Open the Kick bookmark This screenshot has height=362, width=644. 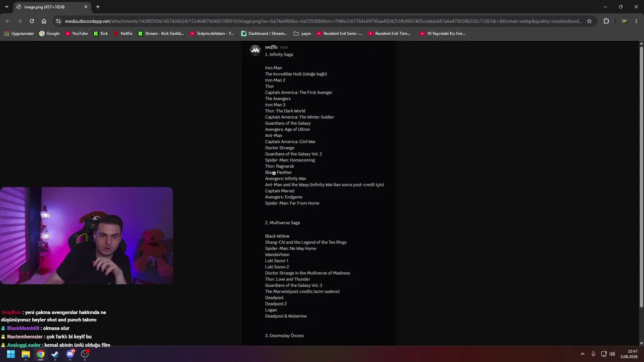101,34
